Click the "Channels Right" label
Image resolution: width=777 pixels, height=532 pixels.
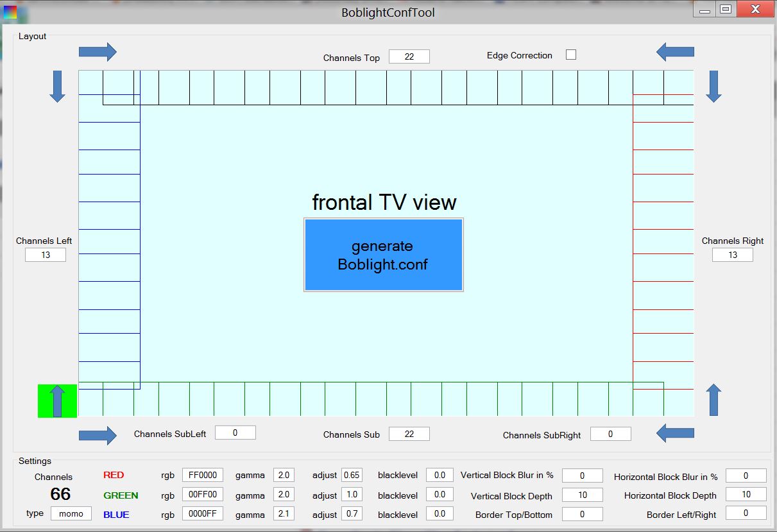point(733,241)
